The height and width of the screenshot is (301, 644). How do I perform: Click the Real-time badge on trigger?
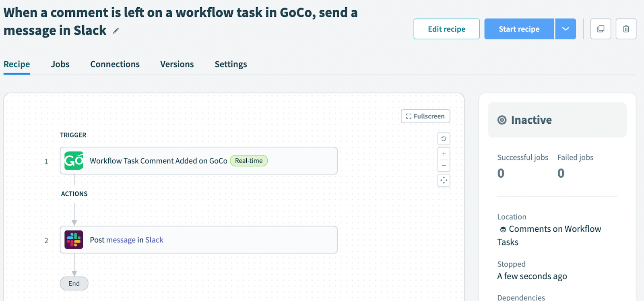[x=249, y=161]
